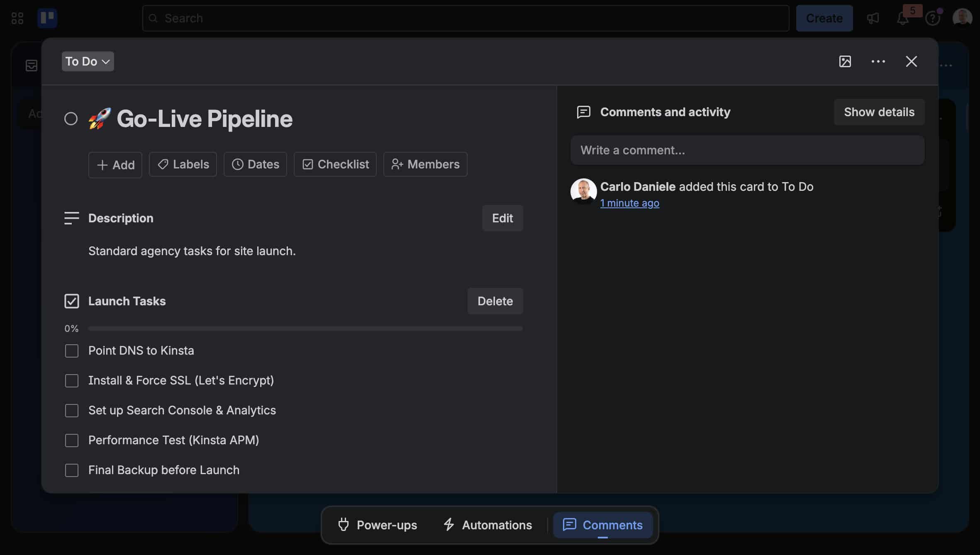
Task: Click the cover image icon on the card
Action: [x=845, y=61]
